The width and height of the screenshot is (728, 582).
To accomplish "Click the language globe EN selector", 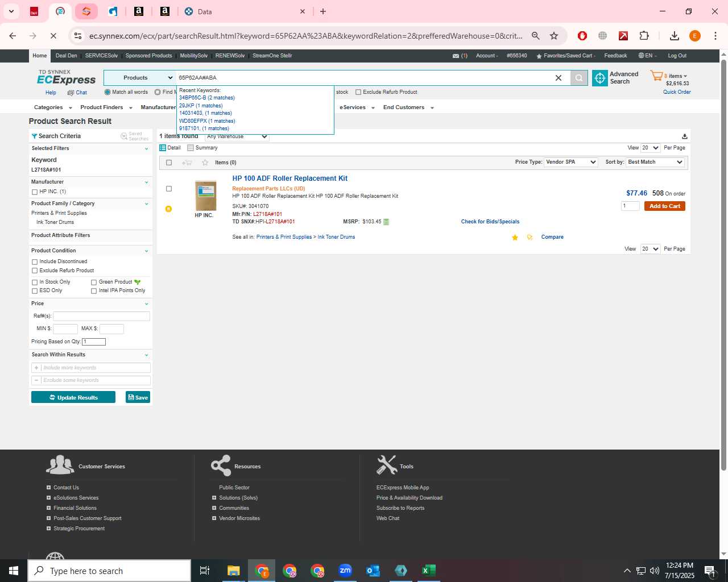I will coord(647,56).
